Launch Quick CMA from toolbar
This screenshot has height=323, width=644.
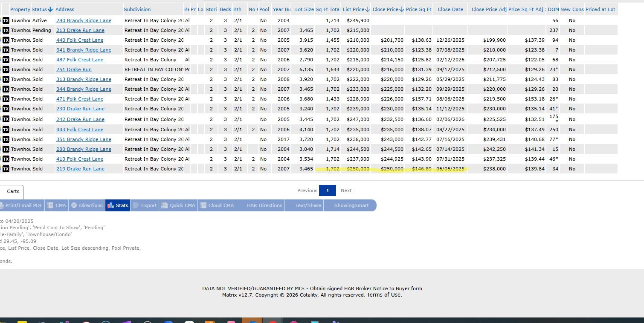tap(178, 205)
